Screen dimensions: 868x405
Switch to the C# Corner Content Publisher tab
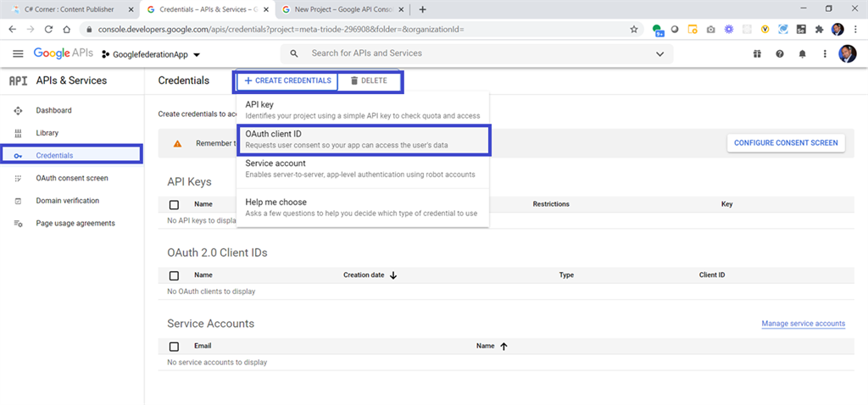pos(70,9)
